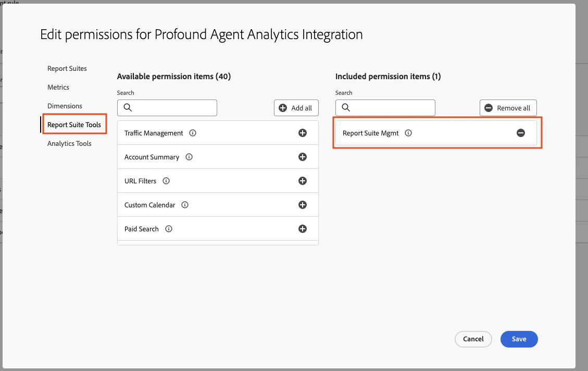
Task: Select the URL Filters row text
Action: point(140,181)
